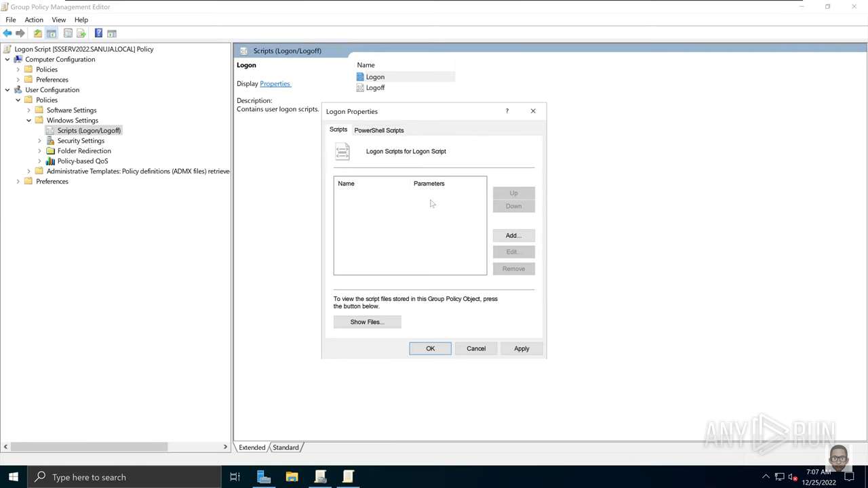This screenshot has height=488, width=868.
Task: Switch to the Extended view tab
Action: (252, 447)
